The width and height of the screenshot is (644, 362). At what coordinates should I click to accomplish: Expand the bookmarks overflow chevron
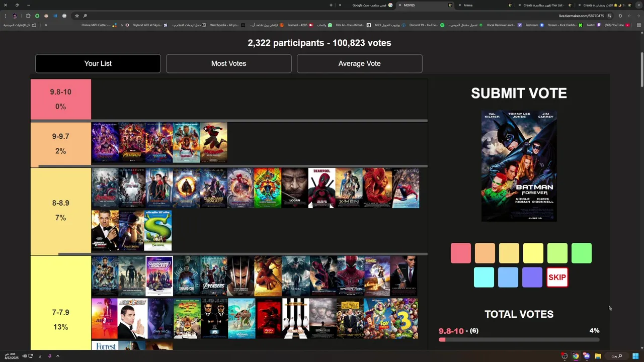click(46, 25)
